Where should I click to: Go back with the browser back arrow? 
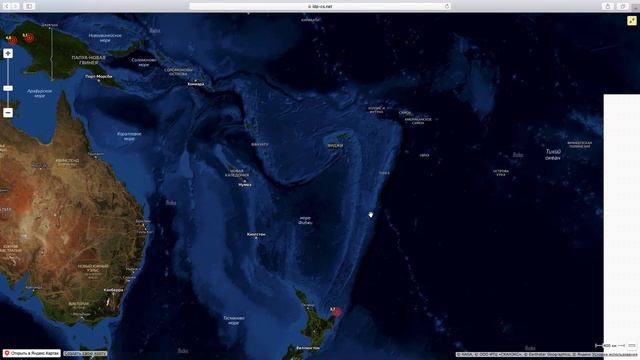(x=7, y=6)
